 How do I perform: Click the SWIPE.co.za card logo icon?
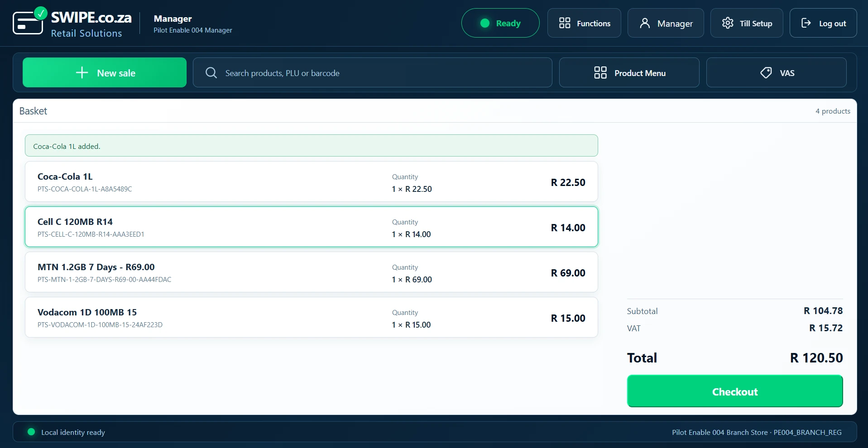30,21
